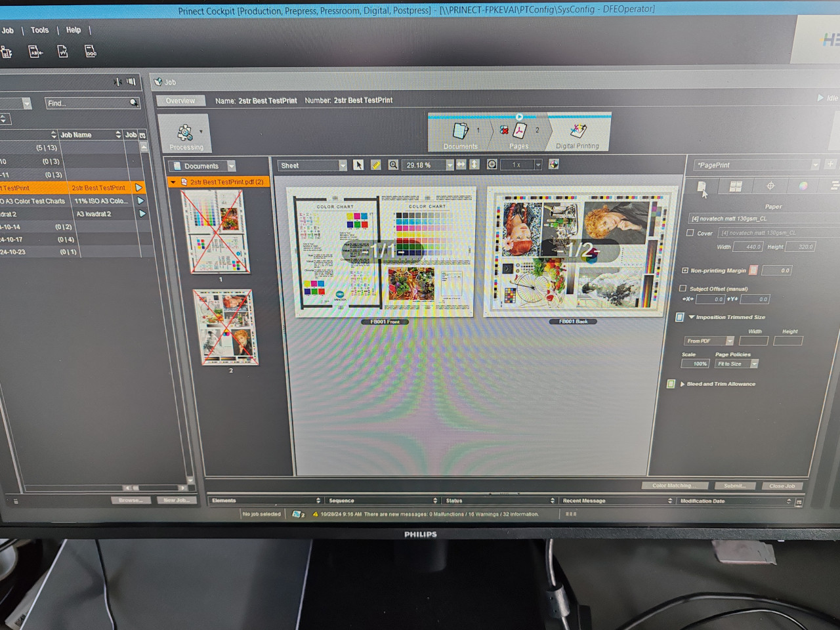
Task: Click the fit width icon
Action: (x=461, y=165)
